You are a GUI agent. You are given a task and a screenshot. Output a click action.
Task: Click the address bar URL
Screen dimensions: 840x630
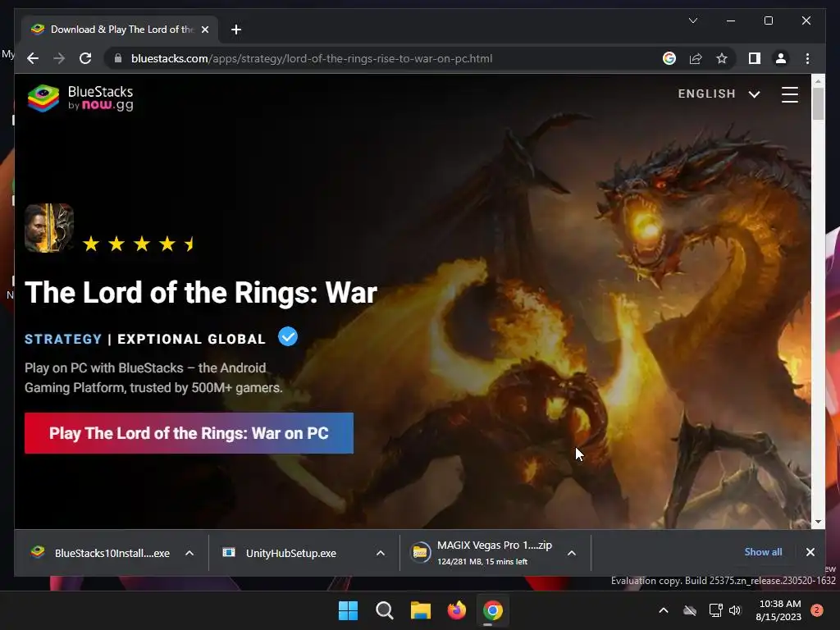(311, 58)
